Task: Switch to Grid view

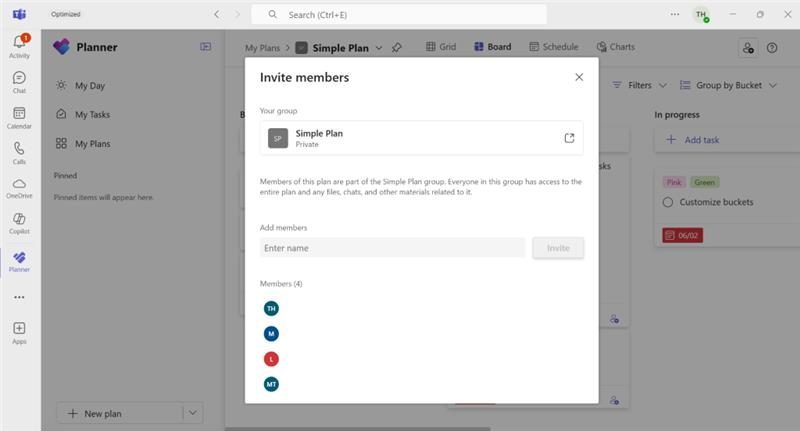Action: pos(441,47)
